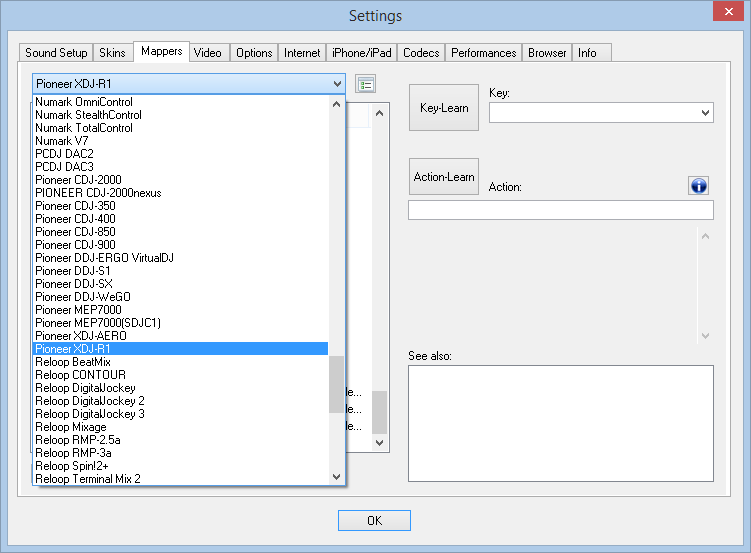Viewport: 751px width, 553px height.
Task: Click the mapping list scrollbar thumb
Action: tap(379, 412)
